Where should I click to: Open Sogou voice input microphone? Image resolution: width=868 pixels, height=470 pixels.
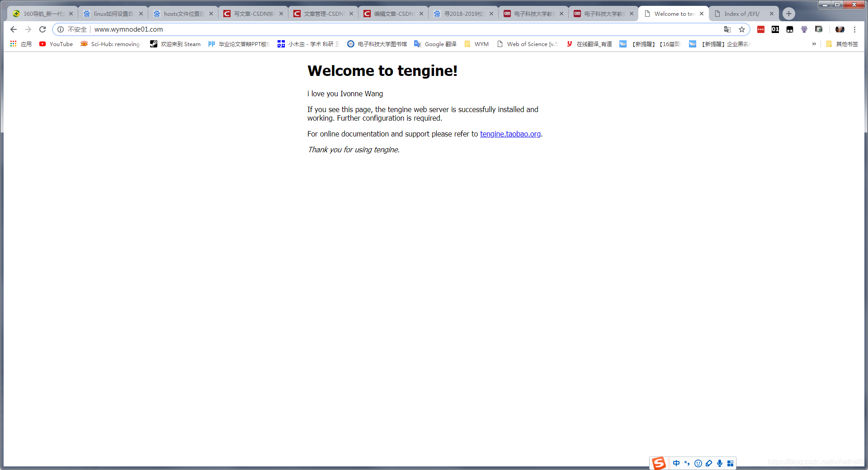coord(719,463)
